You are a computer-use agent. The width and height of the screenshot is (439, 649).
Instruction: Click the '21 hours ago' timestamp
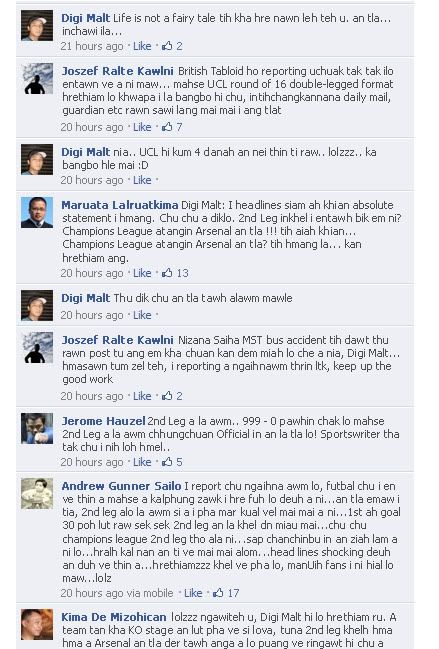[92, 46]
